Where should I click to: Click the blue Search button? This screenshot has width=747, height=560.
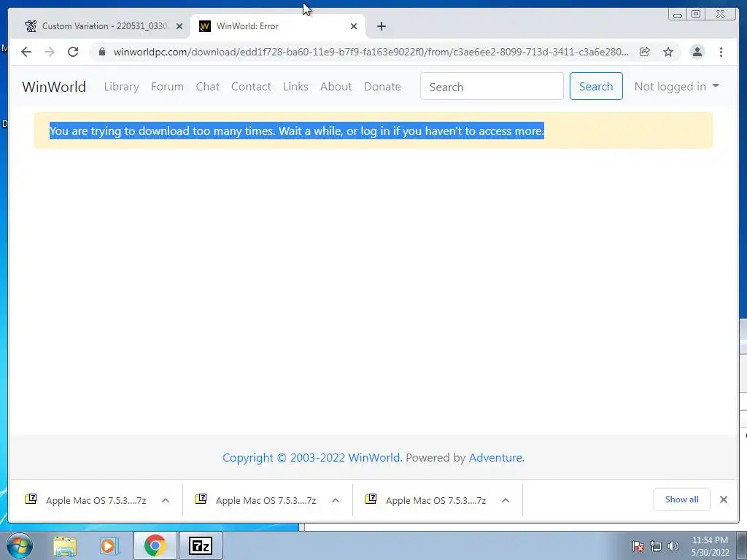[x=596, y=86]
